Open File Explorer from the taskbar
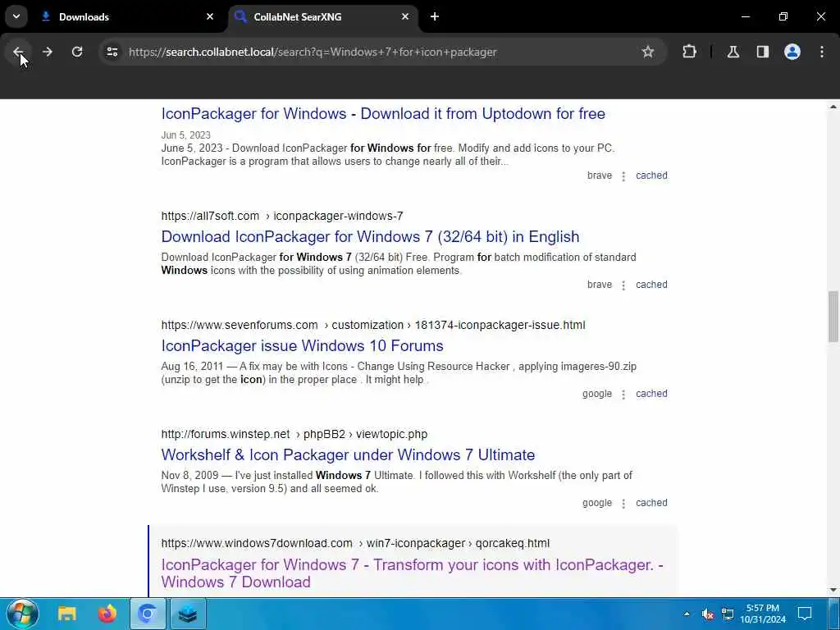The height and width of the screenshot is (630, 840). pyautogui.click(x=67, y=614)
